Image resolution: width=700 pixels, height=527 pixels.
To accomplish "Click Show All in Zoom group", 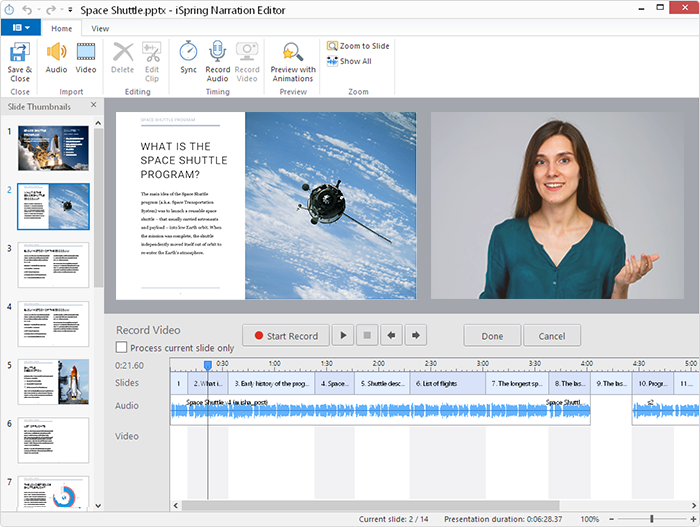I will pos(349,61).
